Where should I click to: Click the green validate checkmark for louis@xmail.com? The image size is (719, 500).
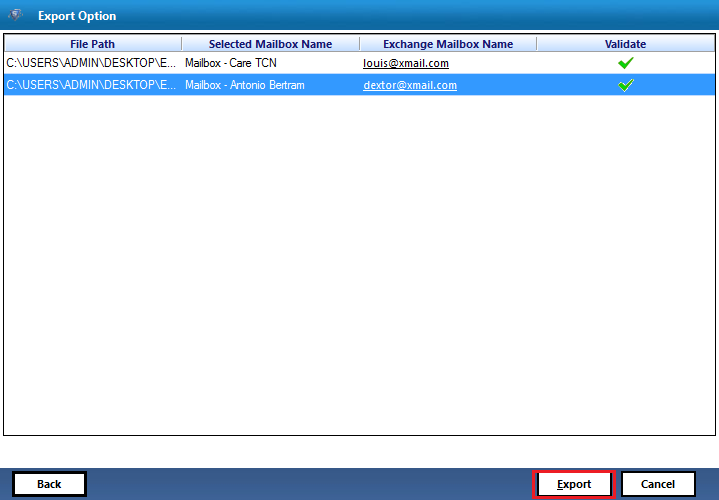(x=625, y=63)
